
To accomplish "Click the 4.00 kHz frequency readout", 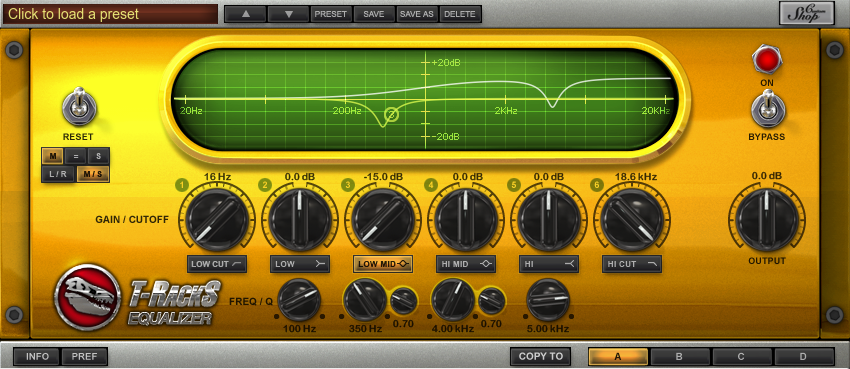I will pos(453,328).
